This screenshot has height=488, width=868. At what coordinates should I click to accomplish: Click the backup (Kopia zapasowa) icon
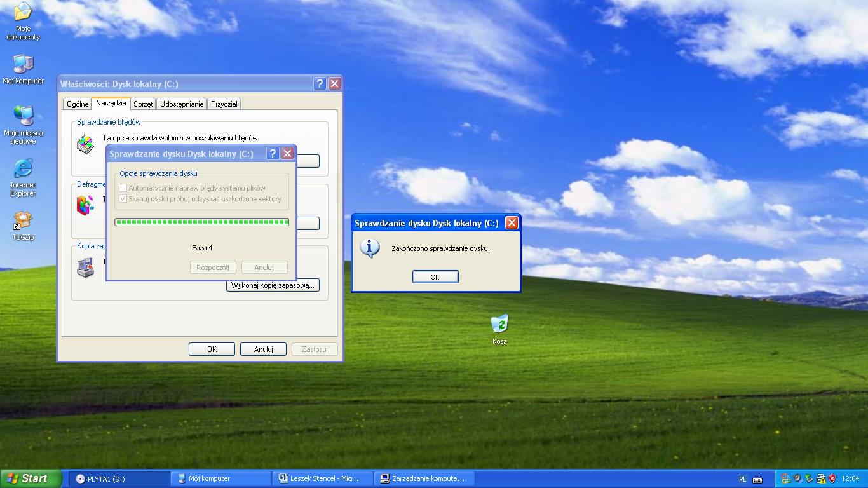pyautogui.click(x=85, y=268)
